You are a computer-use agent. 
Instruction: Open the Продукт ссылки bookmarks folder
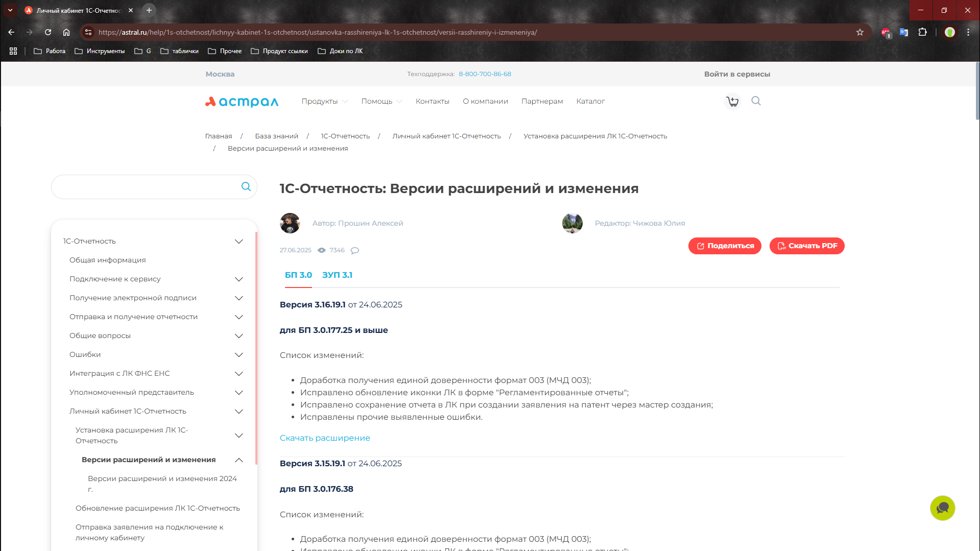tap(279, 51)
